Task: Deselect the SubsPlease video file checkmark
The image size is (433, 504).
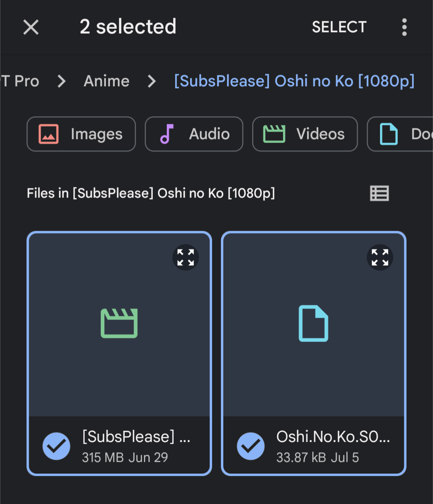Action: tap(57, 446)
